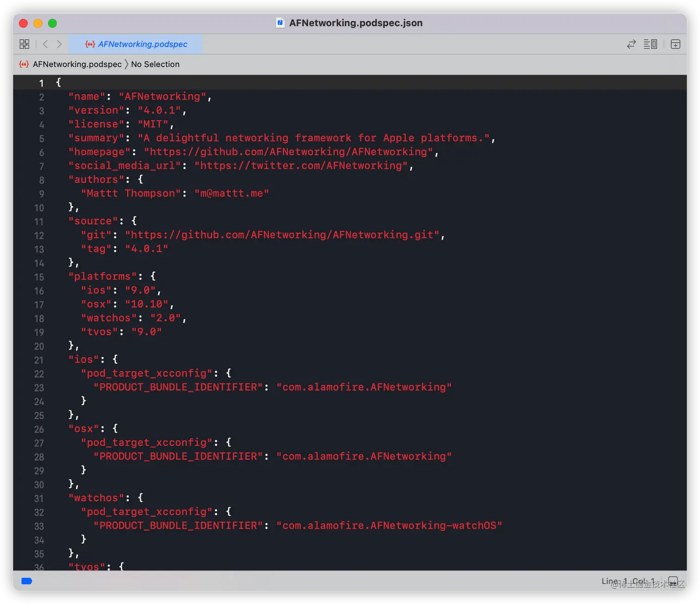The height and width of the screenshot is (604, 700).
Task: Click the "2.0" watchos version value
Action: tap(165, 318)
